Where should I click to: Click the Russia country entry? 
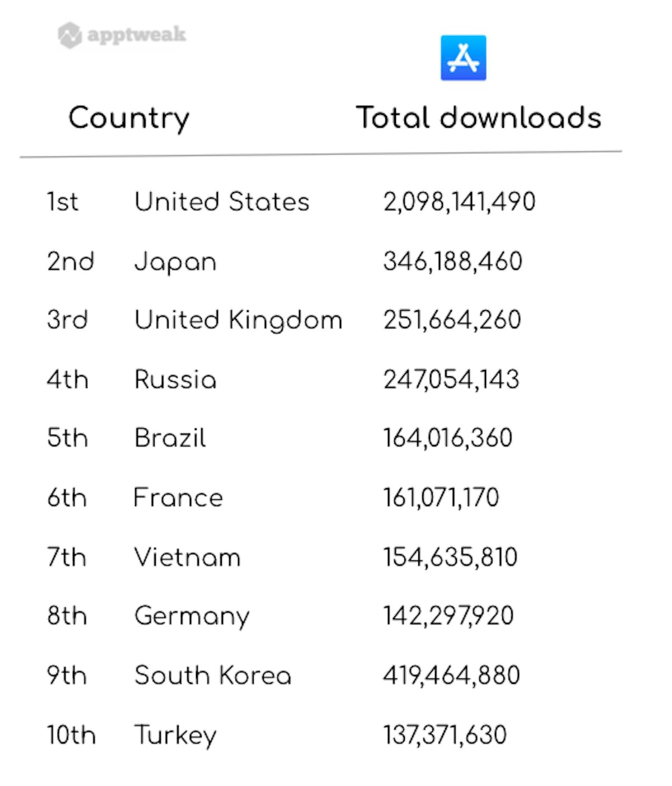point(175,380)
